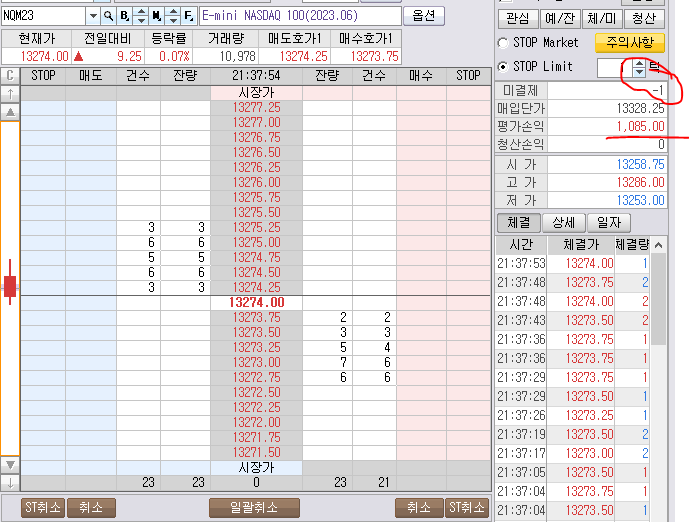689x522 pixels.
Task: Click 고가 value 13286.00
Action: coord(607,182)
